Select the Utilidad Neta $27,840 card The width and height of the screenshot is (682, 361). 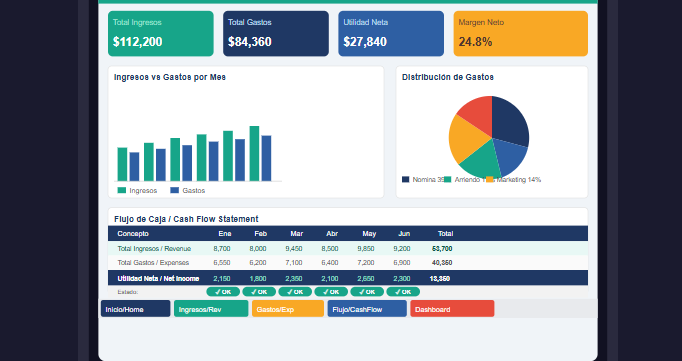point(391,34)
